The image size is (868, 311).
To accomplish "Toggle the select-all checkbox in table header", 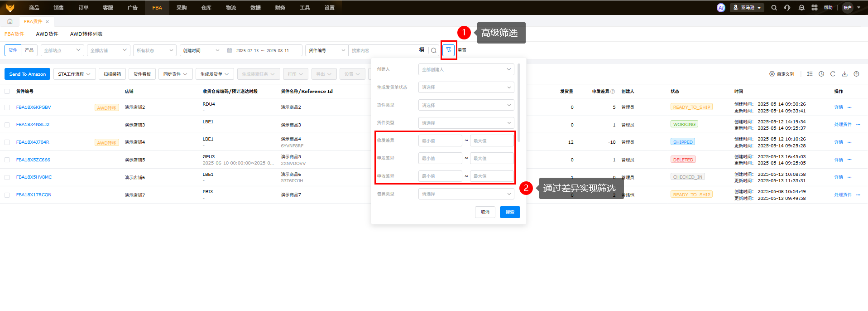I will (7, 92).
